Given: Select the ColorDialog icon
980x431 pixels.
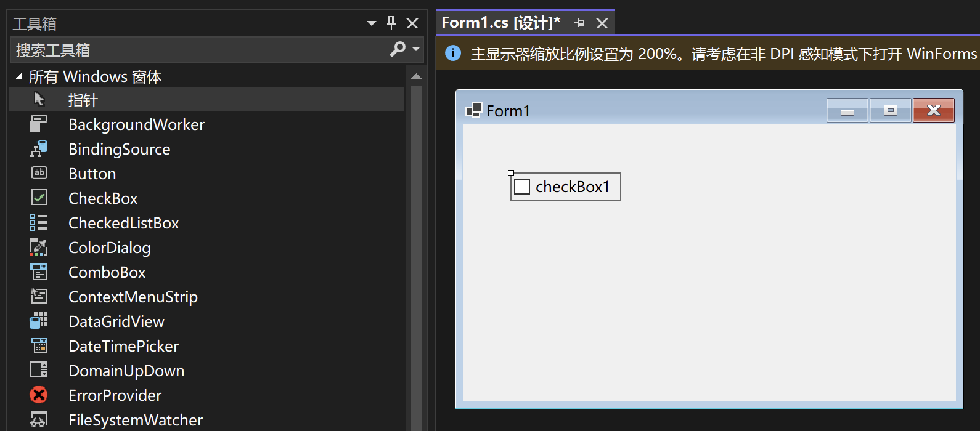Looking at the screenshot, I should [39, 247].
